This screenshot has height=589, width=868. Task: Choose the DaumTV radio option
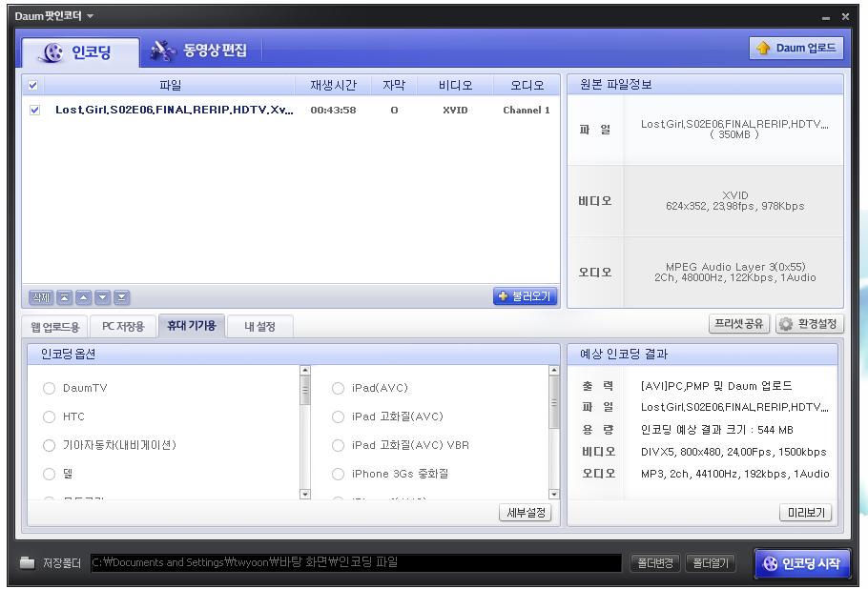[49, 388]
